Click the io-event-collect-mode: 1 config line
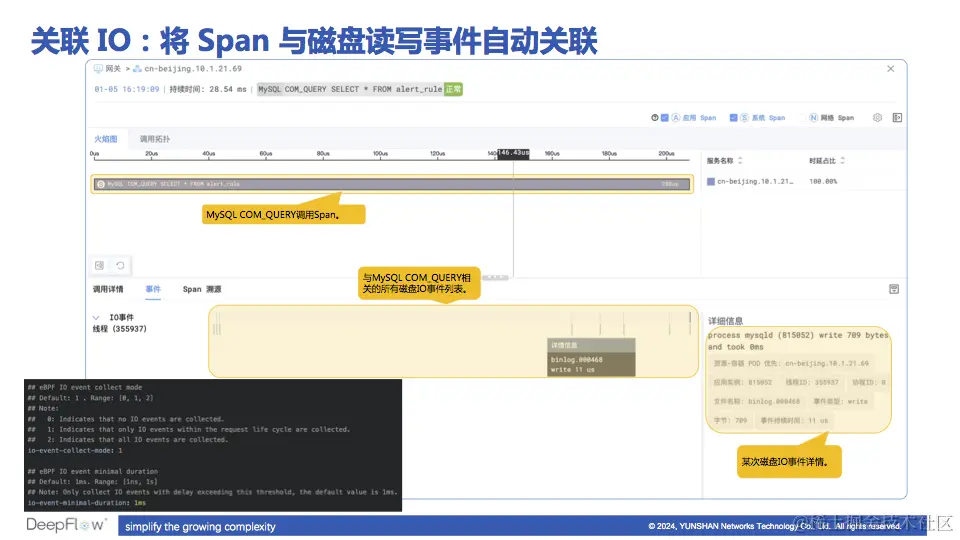 coord(75,450)
